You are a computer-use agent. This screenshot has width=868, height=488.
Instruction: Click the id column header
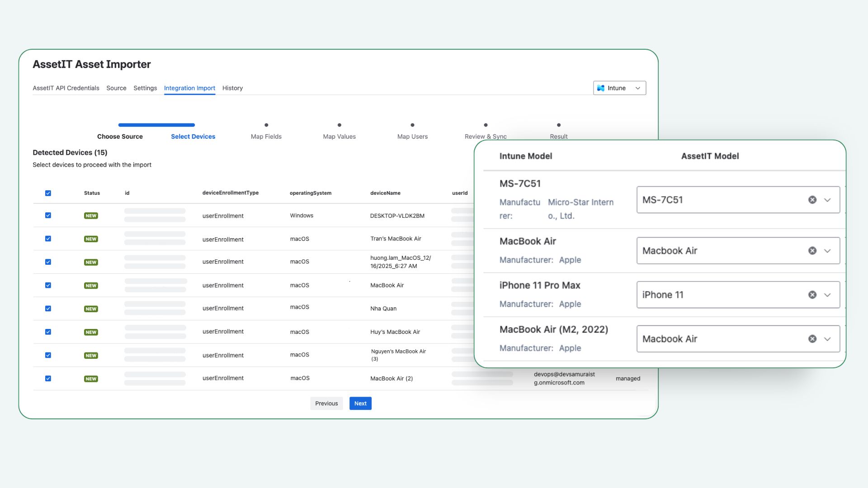click(x=127, y=193)
